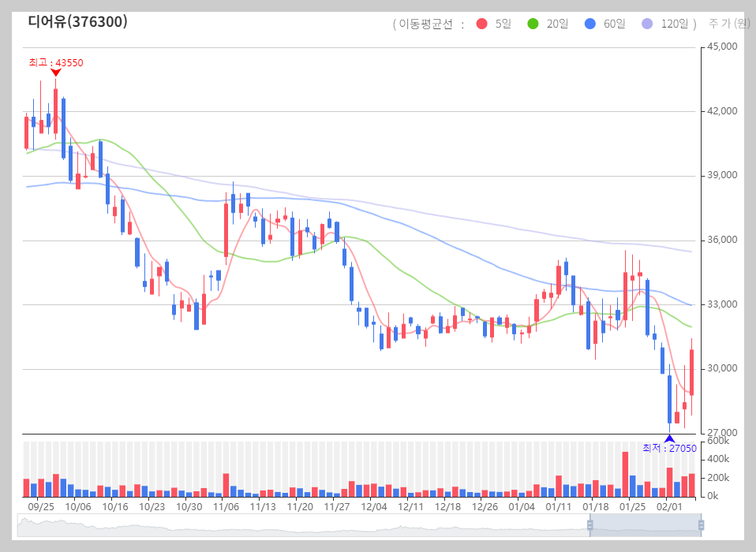Click the last red candlestick after 02/01
The width and height of the screenshot is (756, 552).
pyautogui.click(x=691, y=372)
